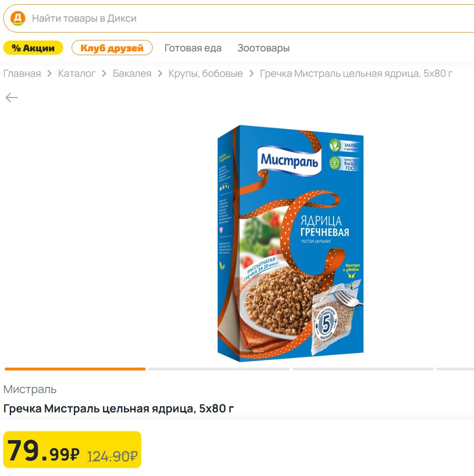The width and height of the screenshot is (474, 476).
Task: Open the "Каталог" breadcrumb link
Action: point(77,74)
